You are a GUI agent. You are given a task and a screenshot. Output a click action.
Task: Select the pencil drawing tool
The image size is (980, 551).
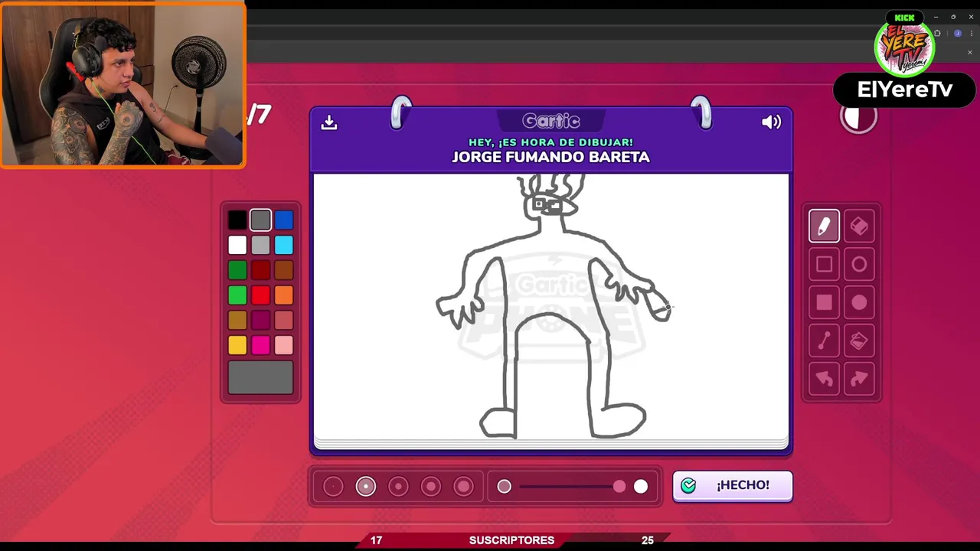[x=824, y=226]
